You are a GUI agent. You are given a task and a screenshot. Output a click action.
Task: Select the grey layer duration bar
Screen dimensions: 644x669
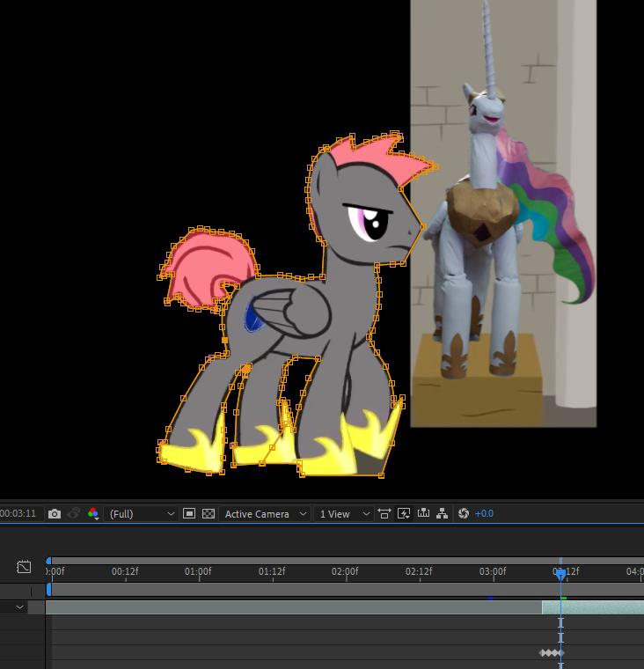tap(294, 607)
